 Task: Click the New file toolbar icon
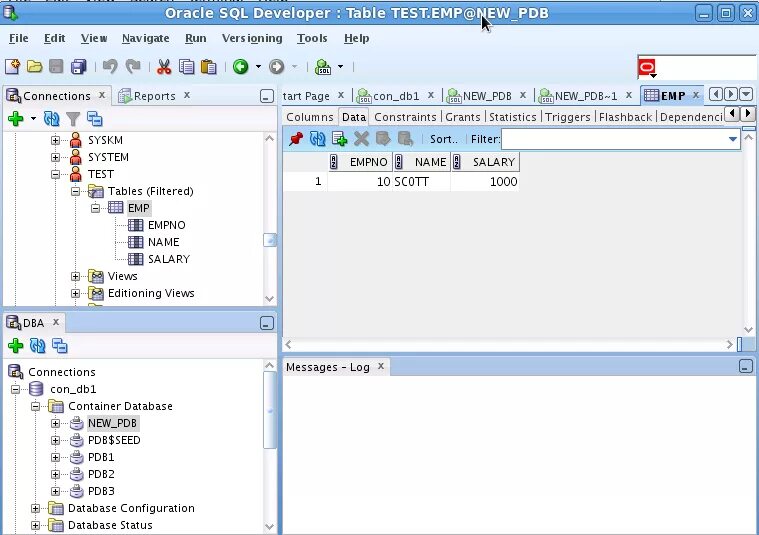12,66
